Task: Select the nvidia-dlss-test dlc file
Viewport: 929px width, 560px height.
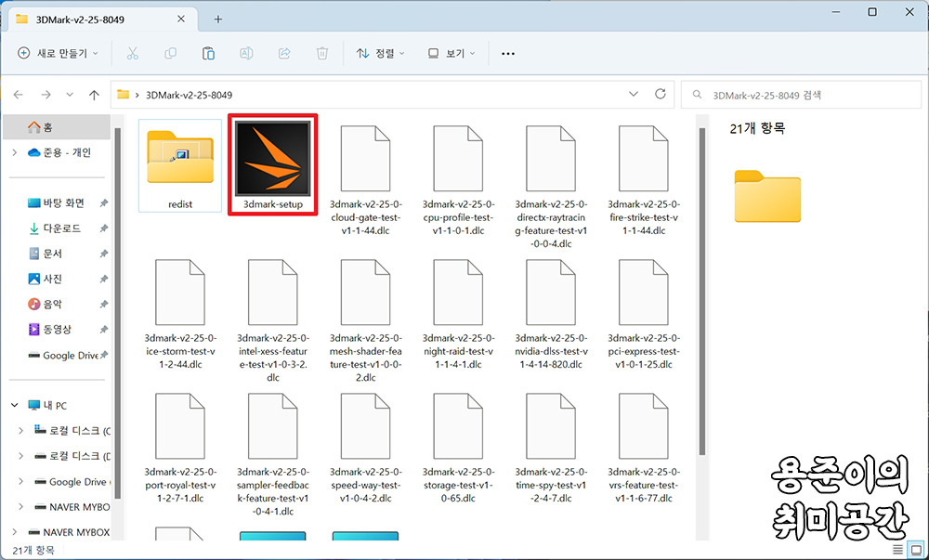Action: point(551,314)
